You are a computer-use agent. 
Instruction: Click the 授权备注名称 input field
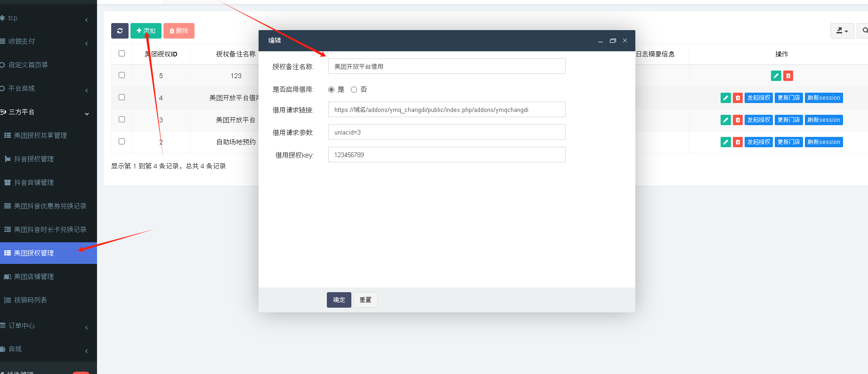coord(446,66)
